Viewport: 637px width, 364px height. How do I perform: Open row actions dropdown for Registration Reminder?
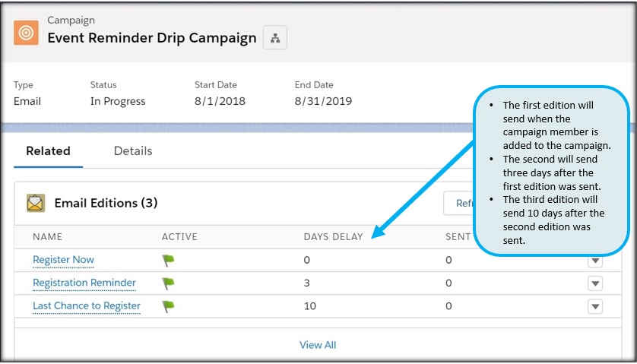point(595,283)
